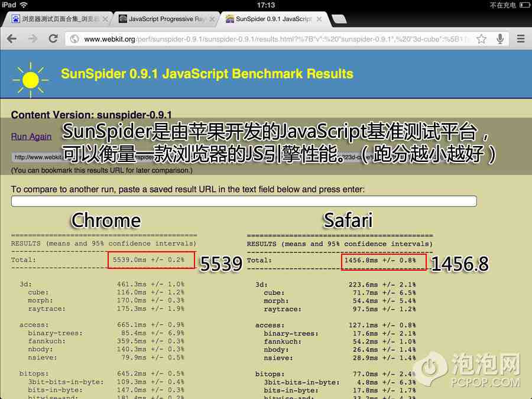Tap the bookmarkable results URL field
Viewport: 532px width, 399px height.
point(35,157)
